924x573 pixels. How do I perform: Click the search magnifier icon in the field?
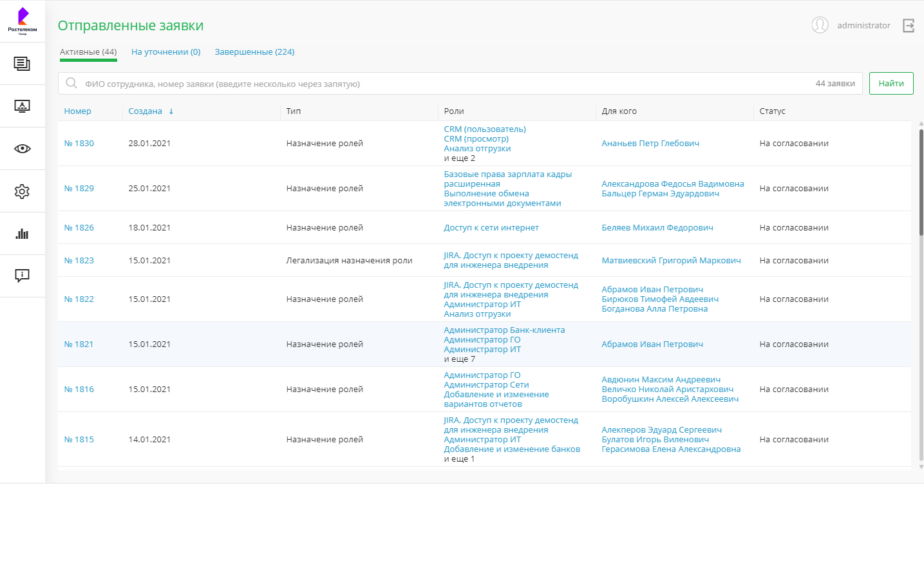coord(71,83)
